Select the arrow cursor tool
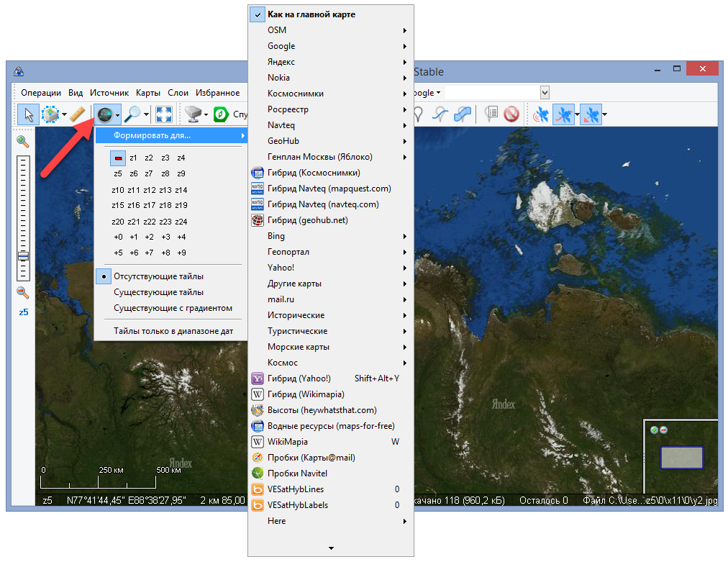 [x=29, y=114]
